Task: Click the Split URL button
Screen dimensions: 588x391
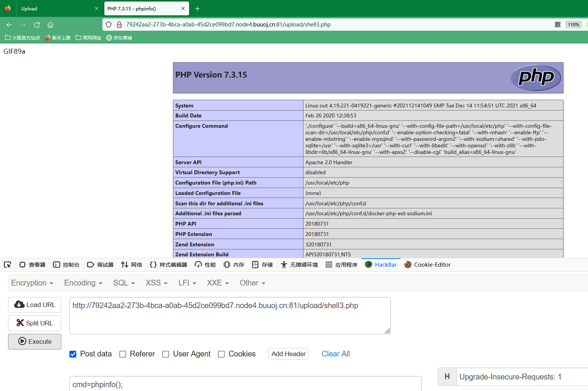Action: click(x=35, y=323)
